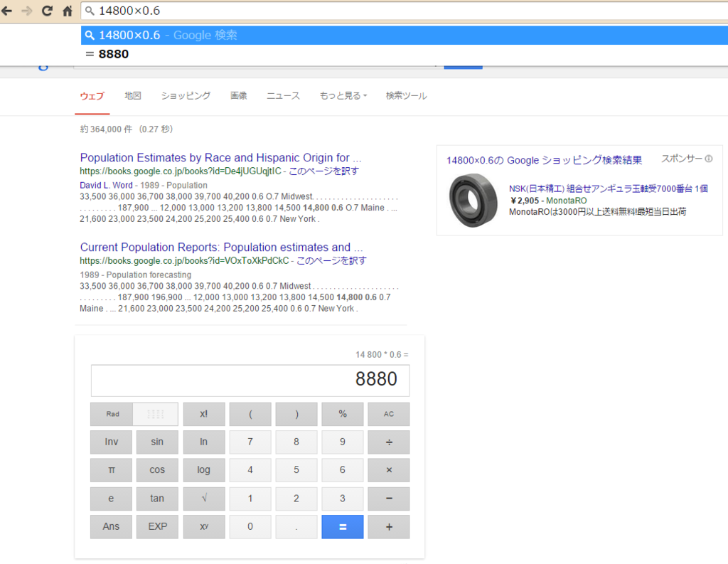Click the sin key
Screen dimensions: 728x564
click(x=157, y=442)
